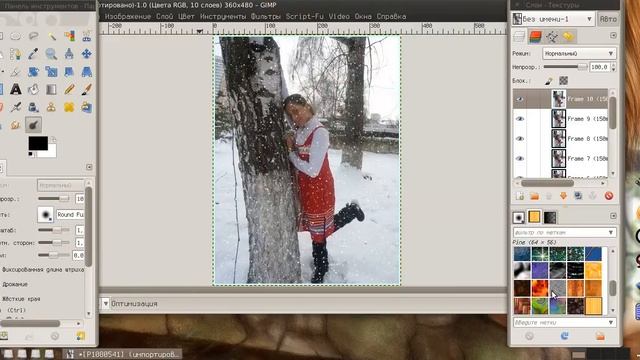640x360 pixels.
Task: Select the Scissors Select tool
Action: (x=87, y=36)
